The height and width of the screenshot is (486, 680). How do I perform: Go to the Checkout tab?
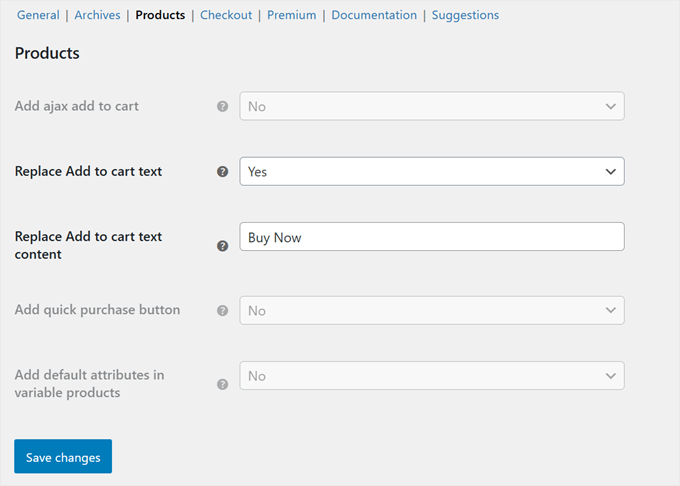pos(226,15)
